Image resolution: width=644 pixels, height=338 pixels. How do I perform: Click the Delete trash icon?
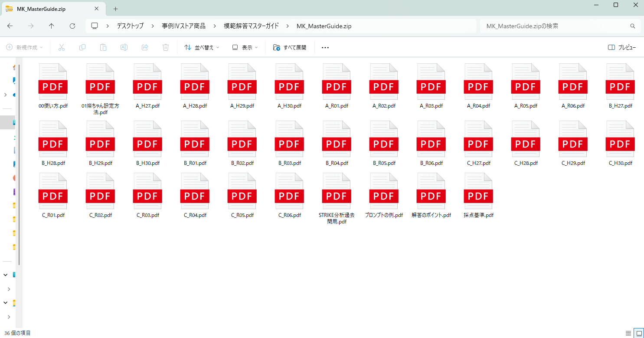(x=165, y=47)
